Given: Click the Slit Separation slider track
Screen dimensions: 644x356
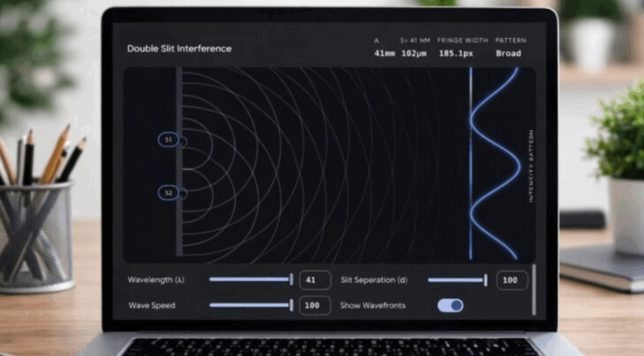Looking at the screenshot, I should point(455,280).
